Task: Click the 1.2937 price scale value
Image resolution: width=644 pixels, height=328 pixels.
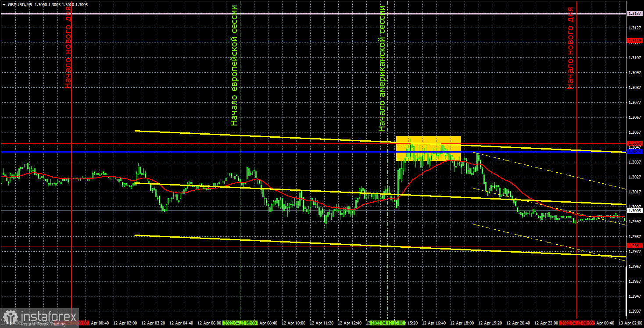Action: coord(634,311)
